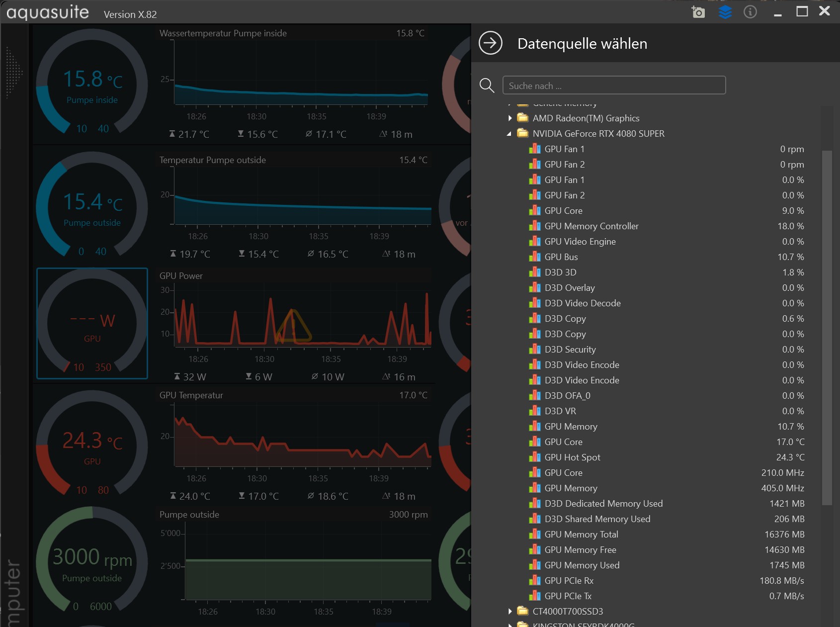
Task: Choose GPU Memory Total from the list
Action: click(x=581, y=535)
